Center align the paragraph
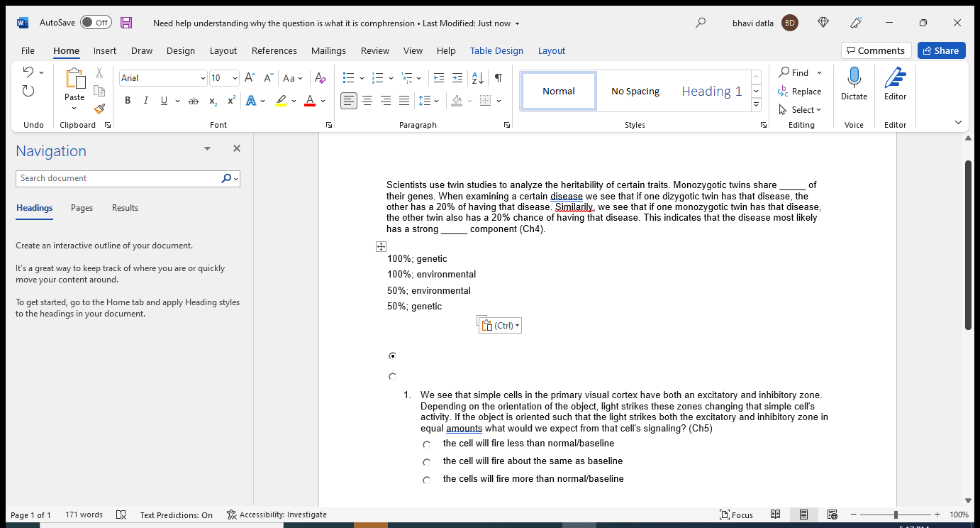The height and width of the screenshot is (528, 980). pyautogui.click(x=367, y=100)
